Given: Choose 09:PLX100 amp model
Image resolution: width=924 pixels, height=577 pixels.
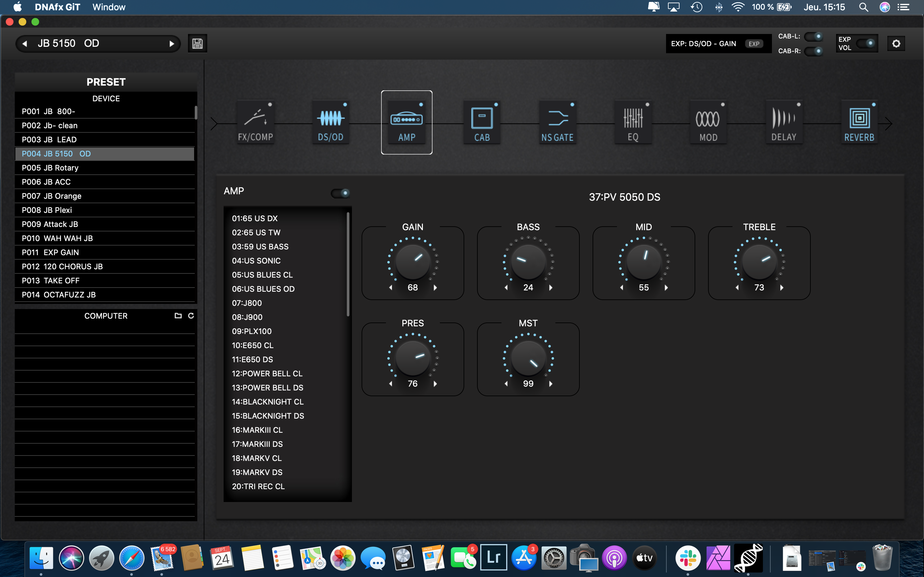Looking at the screenshot, I should [x=252, y=331].
